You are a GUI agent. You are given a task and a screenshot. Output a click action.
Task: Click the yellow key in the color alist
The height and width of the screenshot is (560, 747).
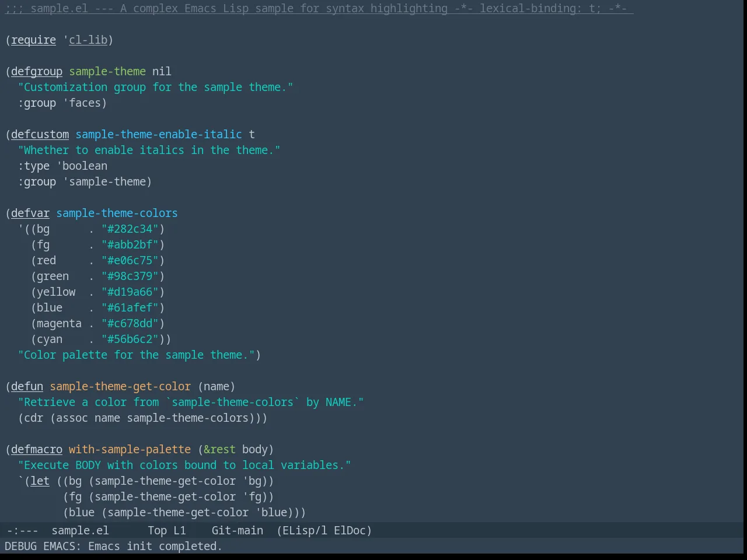56,292
